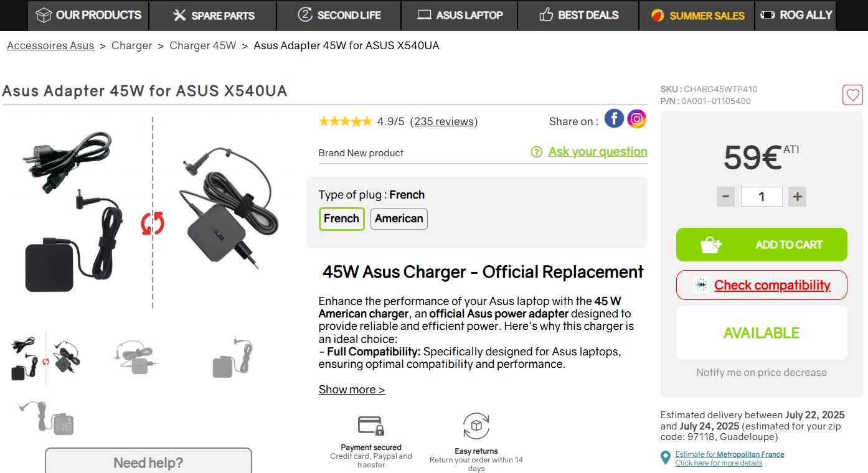Click the wrench tools icon in Spare Parts
The width and height of the screenshot is (868, 473).
(179, 15)
